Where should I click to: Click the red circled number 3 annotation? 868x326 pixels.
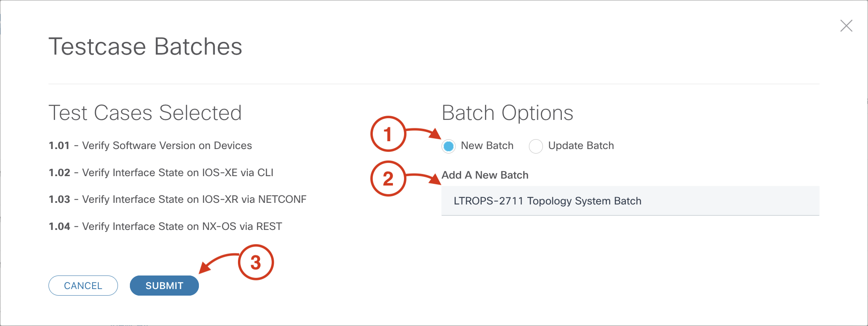click(x=256, y=262)
